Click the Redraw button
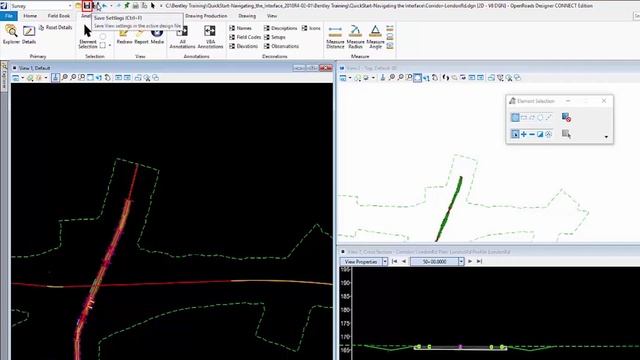The height and width of the screenshot is (360, 640). pos(124,36)
